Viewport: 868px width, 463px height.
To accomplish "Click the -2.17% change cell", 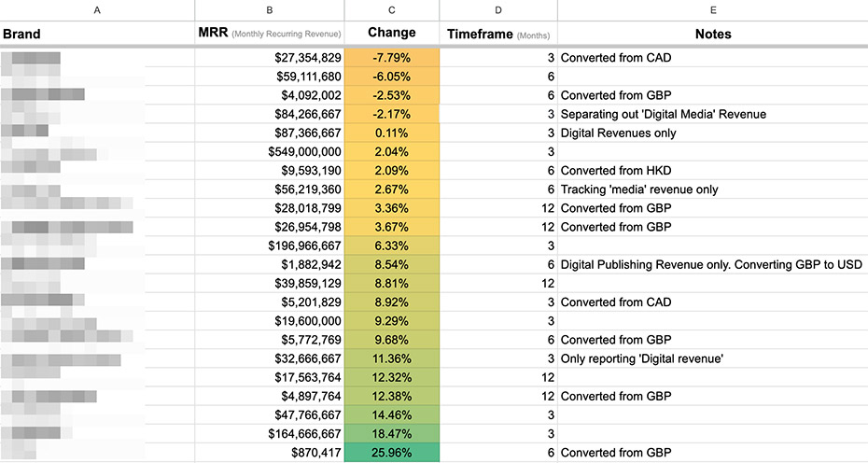I will 392,114.
